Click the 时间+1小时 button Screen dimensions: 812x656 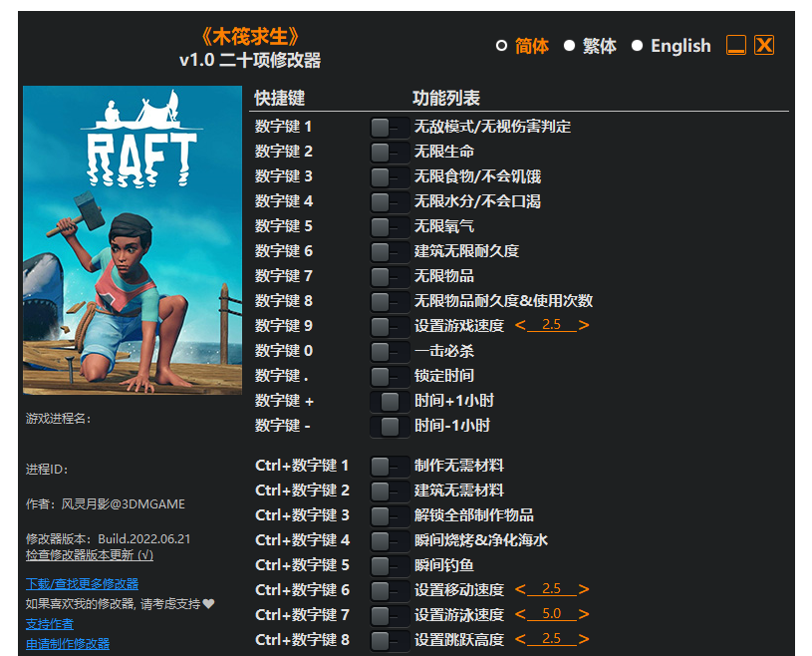pos(390,401)
